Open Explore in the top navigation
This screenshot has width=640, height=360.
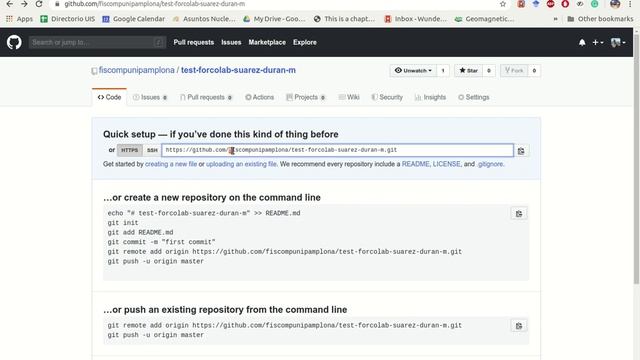(304, 42)
